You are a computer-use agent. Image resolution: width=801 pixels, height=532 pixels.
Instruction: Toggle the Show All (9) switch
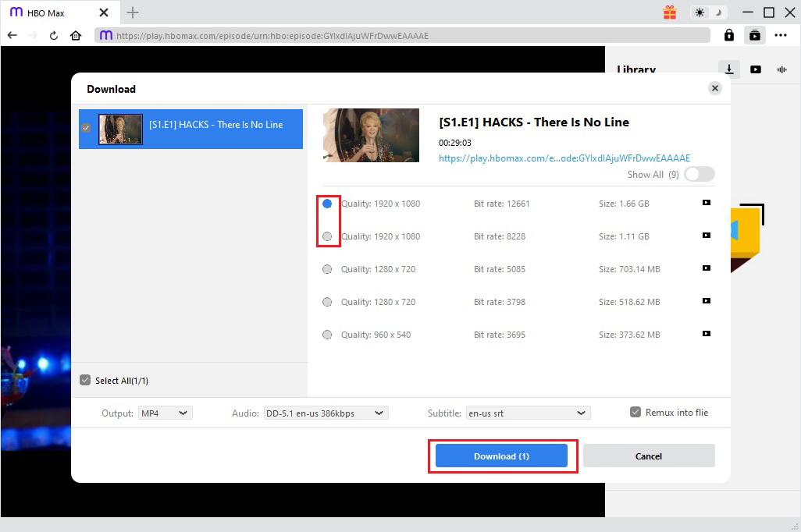699,175
